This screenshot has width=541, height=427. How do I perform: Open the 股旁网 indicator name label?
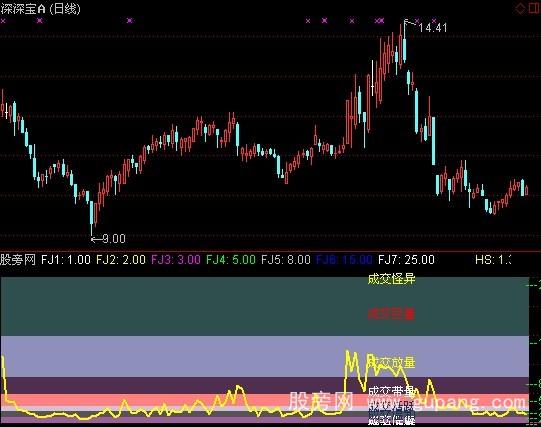(18, 259)
